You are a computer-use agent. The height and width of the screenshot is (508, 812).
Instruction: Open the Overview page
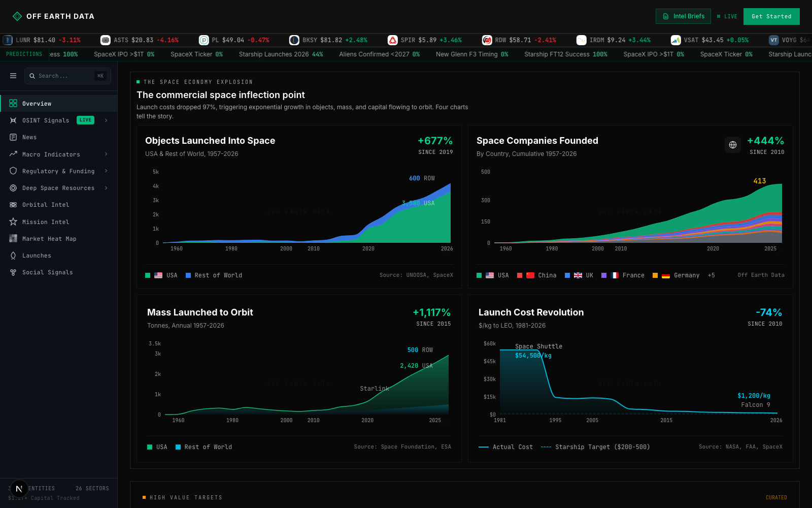pos(59,103)
